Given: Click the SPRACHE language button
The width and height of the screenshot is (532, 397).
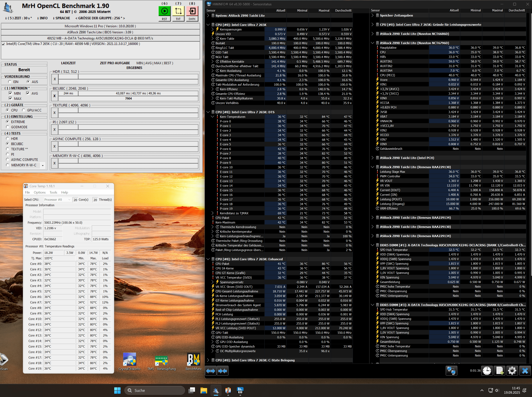Looking at the screenshot, I should coord(62,18).
